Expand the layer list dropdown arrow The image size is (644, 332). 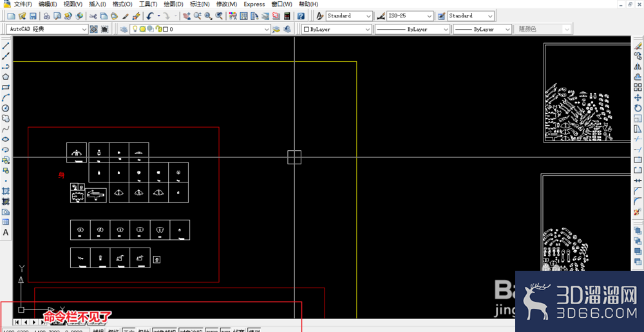tap(267, 29)
